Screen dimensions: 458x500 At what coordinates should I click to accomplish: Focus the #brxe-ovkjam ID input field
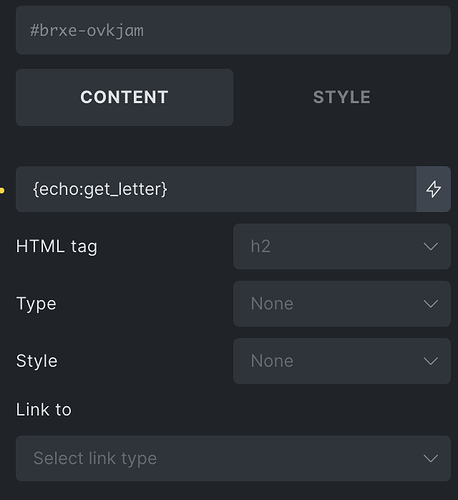[x=233, y=30]
